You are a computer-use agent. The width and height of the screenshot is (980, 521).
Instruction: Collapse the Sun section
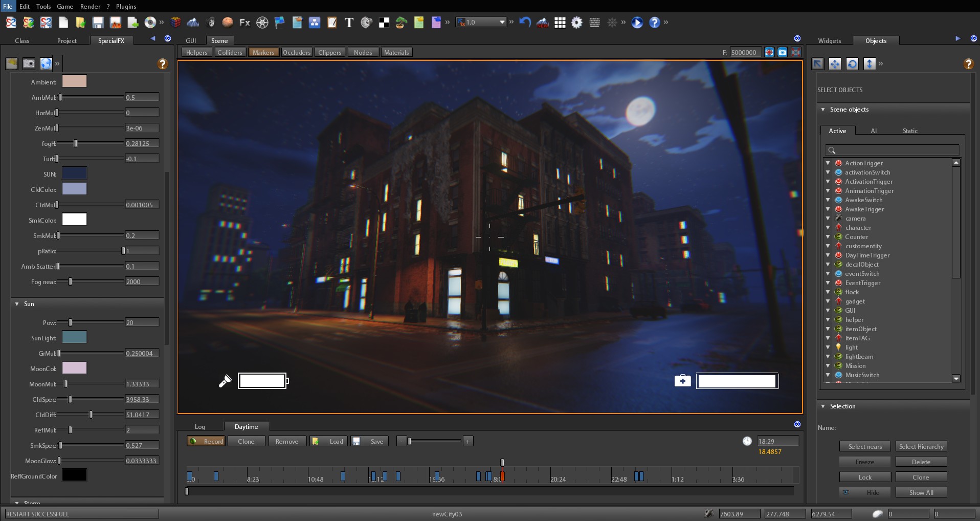coord(17,304)
